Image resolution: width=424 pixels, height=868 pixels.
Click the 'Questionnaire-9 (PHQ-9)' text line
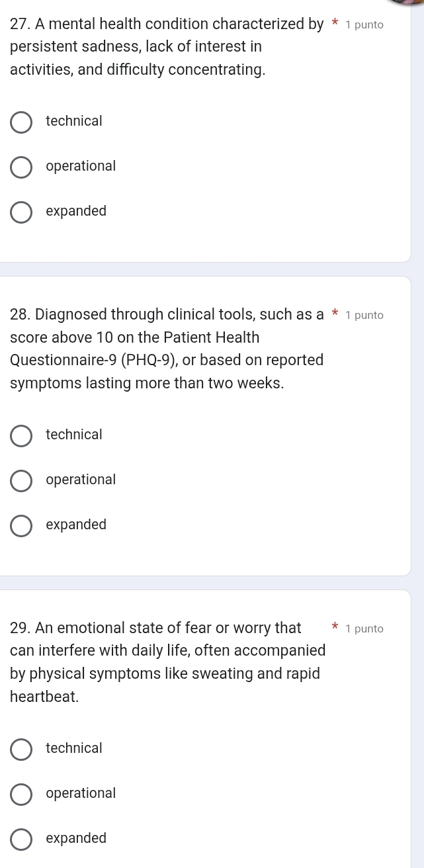pos(167,361)
